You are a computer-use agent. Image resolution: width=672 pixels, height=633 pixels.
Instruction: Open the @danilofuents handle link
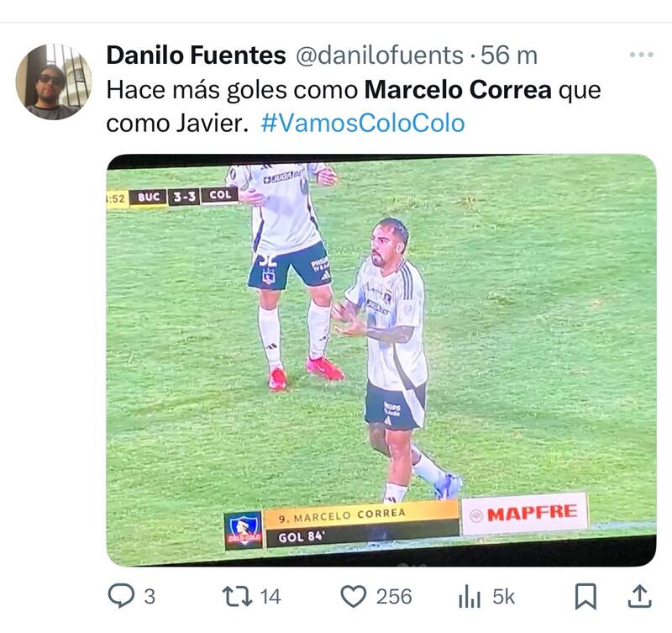380,55
